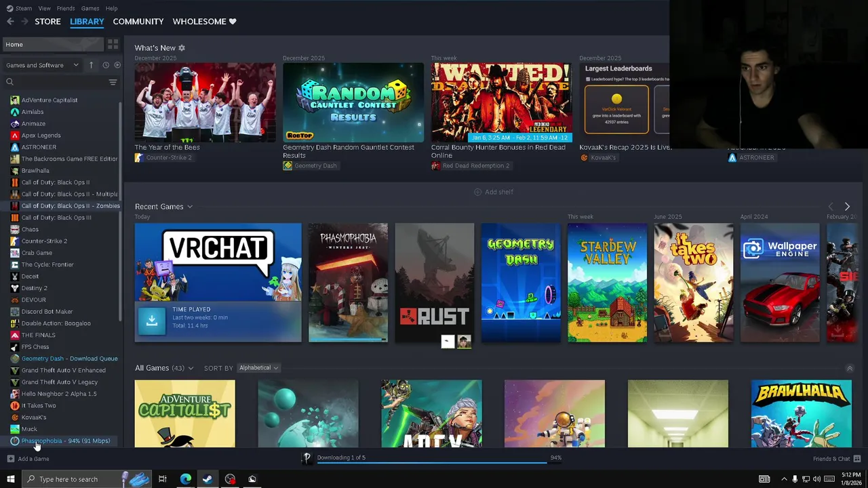868x488 pixels.
Task: Open the sidebar advanced filter icon
Action: pyautogui.click(x=113, y=82)
